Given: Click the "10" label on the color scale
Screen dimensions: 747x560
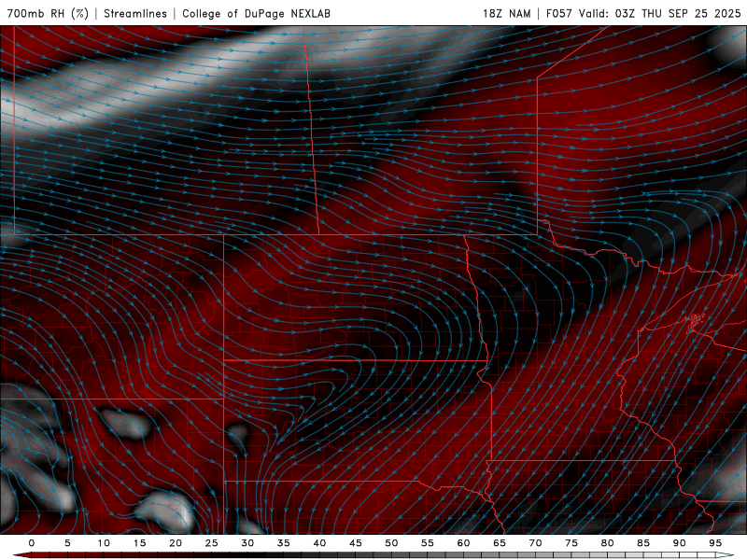Looking at the screenshot, I should [104, 543].
